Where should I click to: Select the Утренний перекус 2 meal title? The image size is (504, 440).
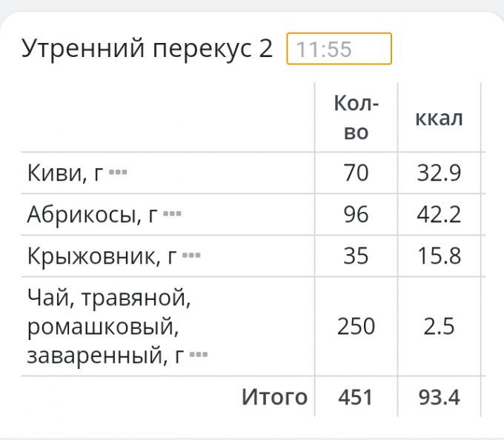click(x=147, y=49)
